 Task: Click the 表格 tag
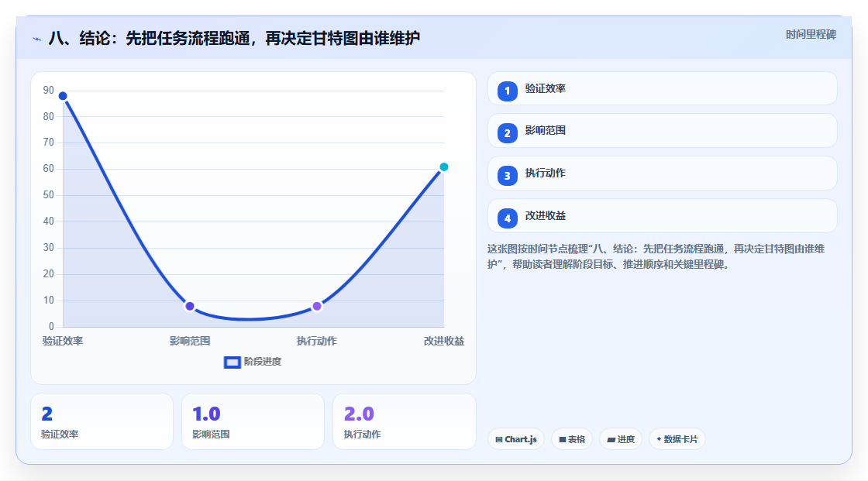[x=572, y=439]
